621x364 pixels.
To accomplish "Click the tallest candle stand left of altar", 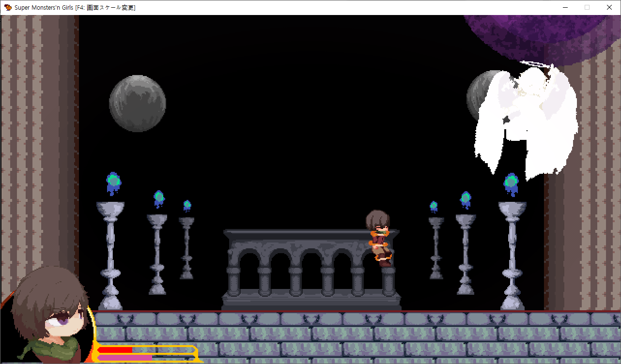I will [x=110, y=256].
